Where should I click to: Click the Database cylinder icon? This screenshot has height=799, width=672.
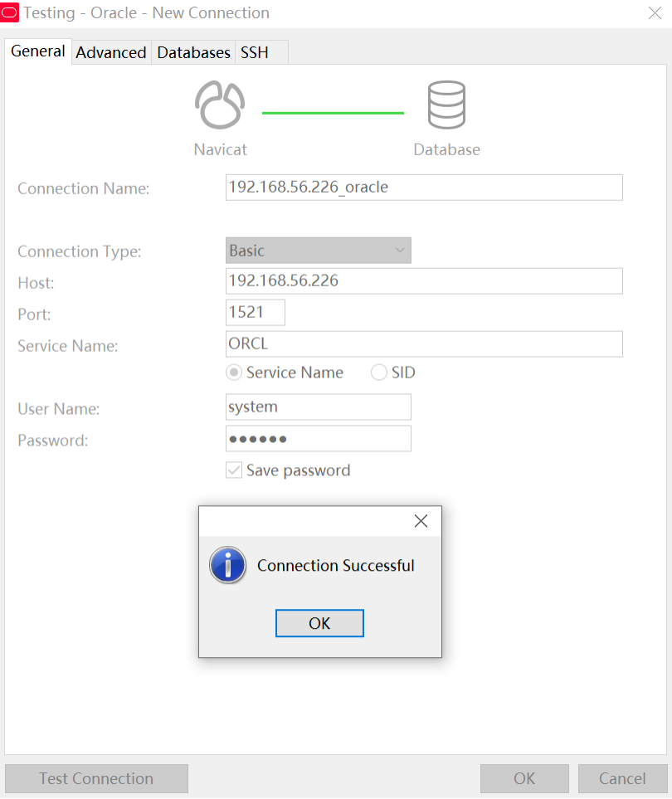[446, 105]
